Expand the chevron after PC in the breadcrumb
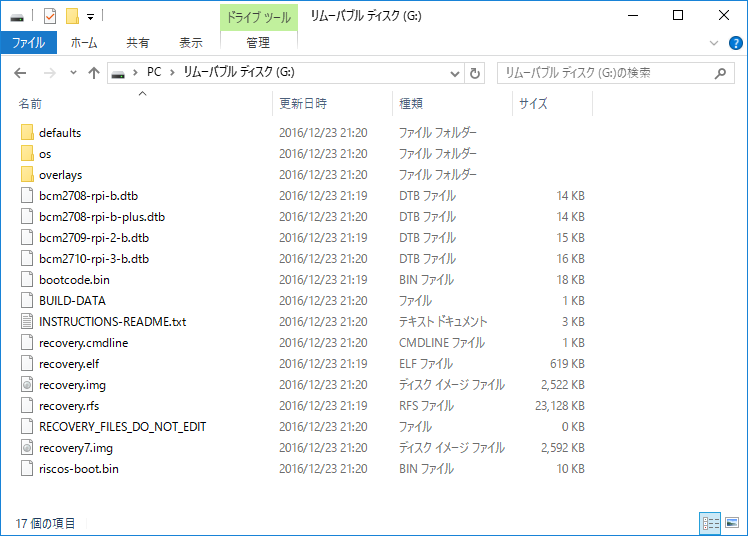748x536 pixels. coord(172,72)
